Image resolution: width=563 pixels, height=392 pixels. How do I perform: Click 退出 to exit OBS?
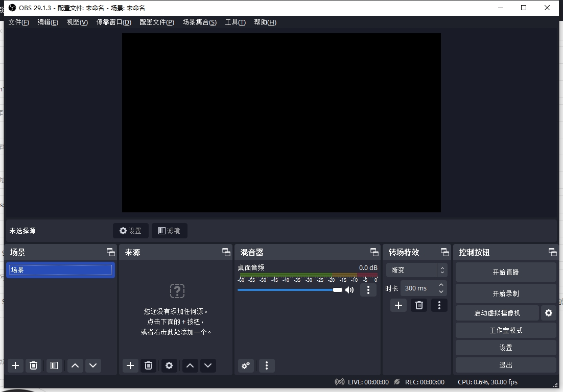[x=506, y=365]
